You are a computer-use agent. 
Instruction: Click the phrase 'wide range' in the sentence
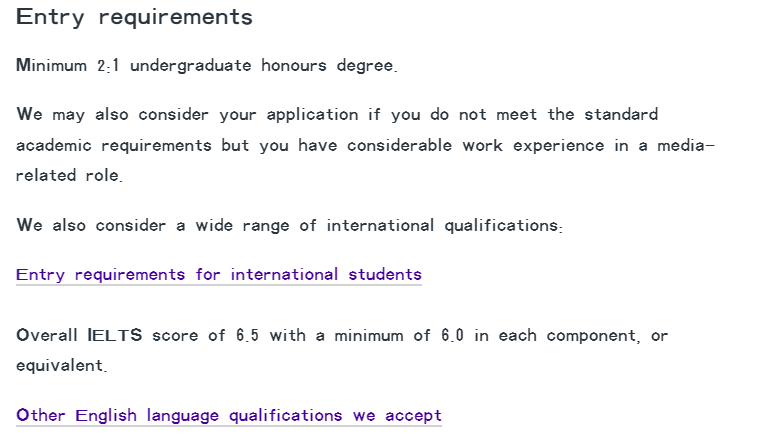pos(242,225)
